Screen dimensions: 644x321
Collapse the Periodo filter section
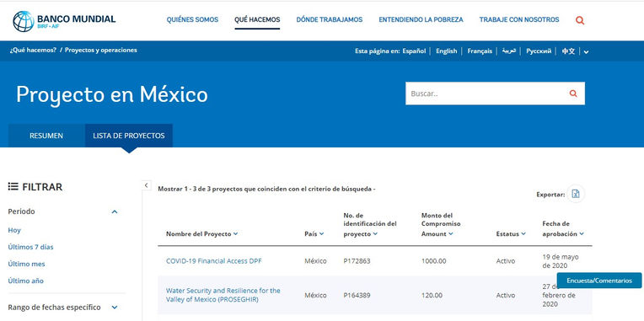click(x=115, y=211)
